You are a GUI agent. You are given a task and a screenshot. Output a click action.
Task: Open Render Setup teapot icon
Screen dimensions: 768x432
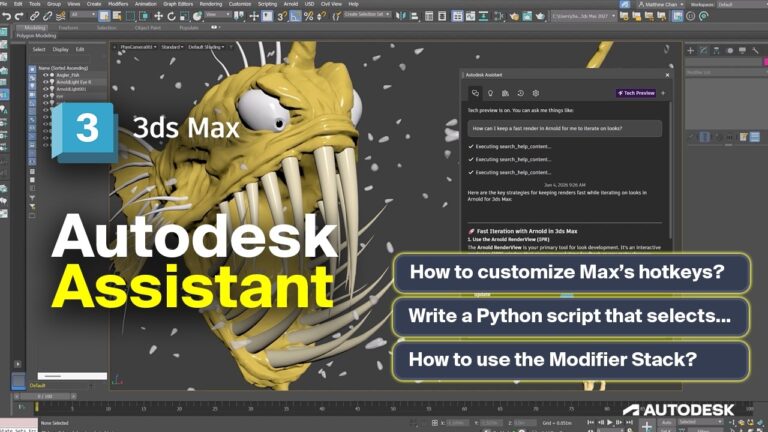tap(514, 16)
